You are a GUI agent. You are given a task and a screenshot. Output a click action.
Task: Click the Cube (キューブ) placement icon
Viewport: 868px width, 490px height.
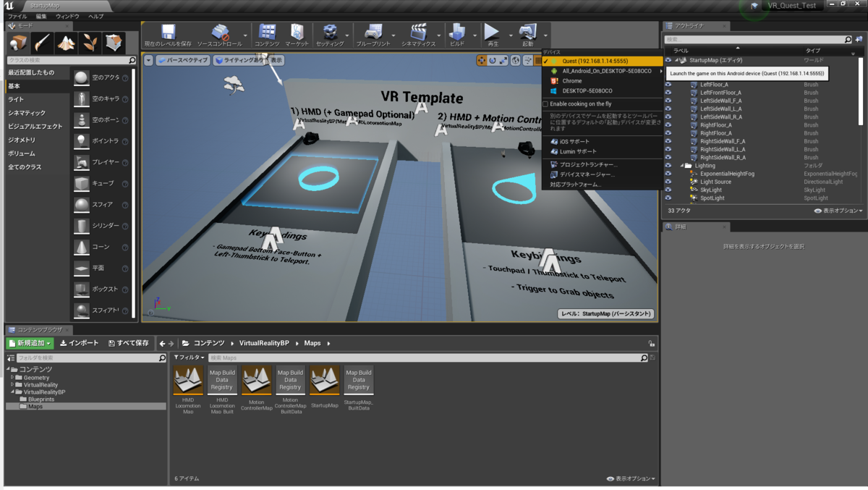click(82, 183)
